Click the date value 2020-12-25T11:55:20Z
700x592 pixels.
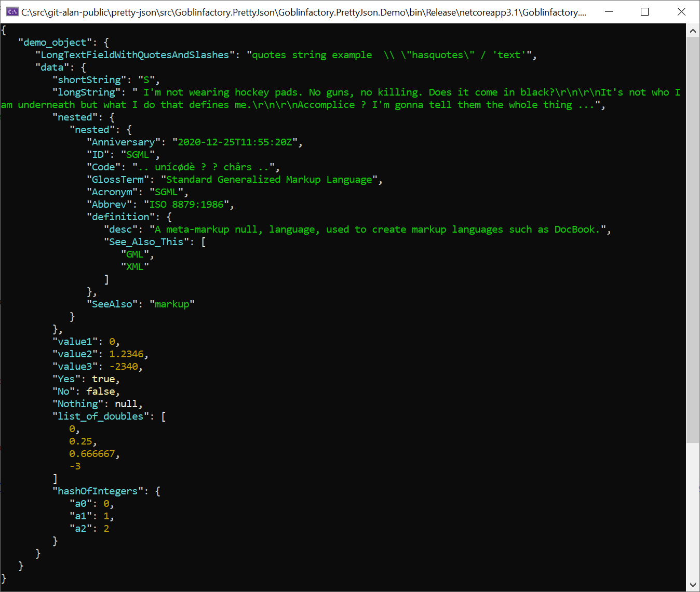(235, 142)
